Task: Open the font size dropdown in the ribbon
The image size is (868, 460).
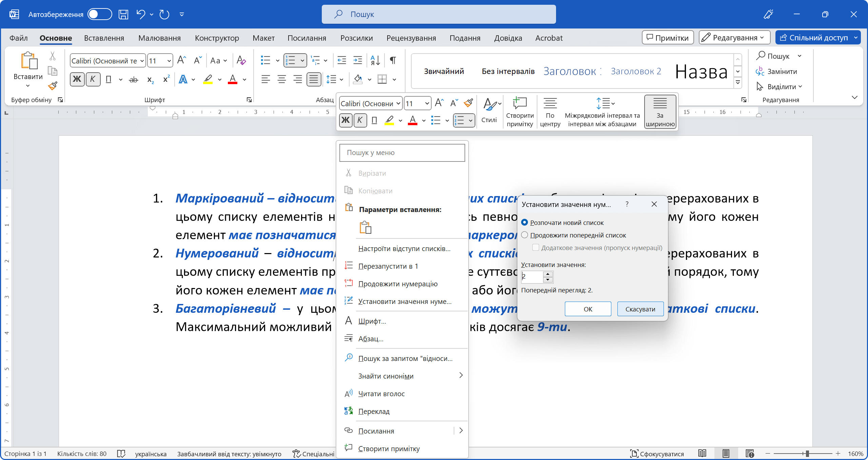Action: [x=169, y=61]
